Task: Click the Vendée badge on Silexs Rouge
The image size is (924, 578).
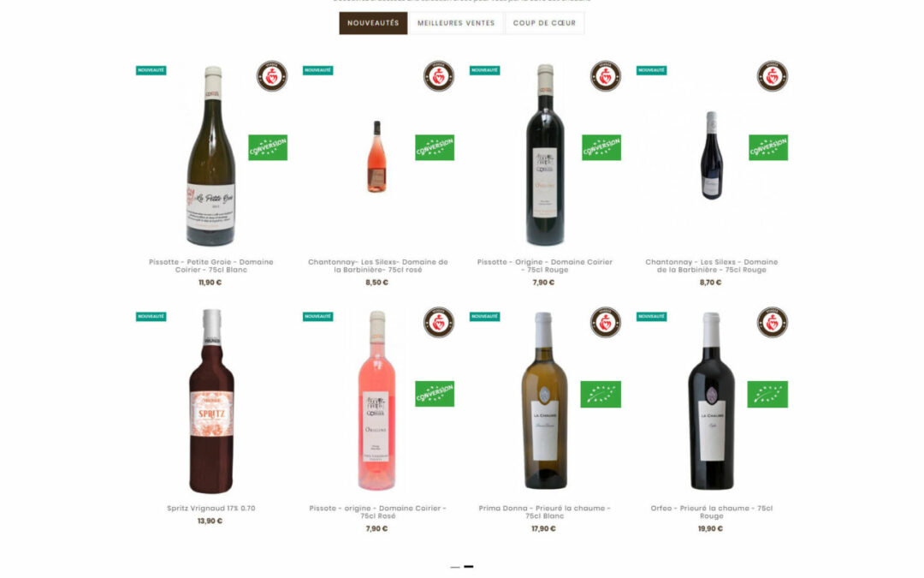Action: [772, 76]
